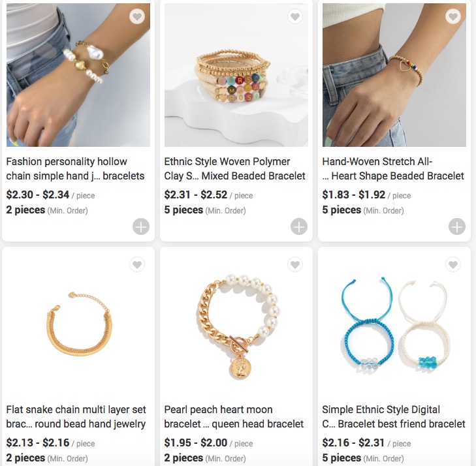Open the Pearl peach heart moon bracelet title

coord(234,416)
